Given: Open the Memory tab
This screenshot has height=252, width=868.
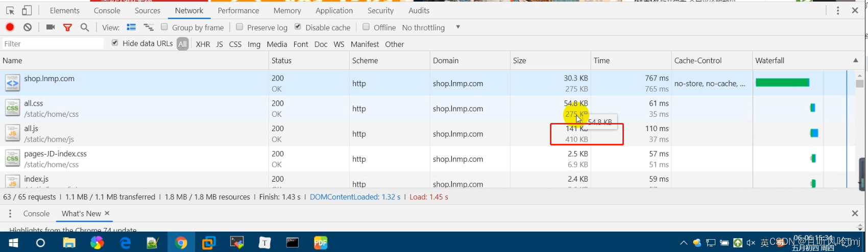Looking at the screenshot, I should [x=287, y=10].
